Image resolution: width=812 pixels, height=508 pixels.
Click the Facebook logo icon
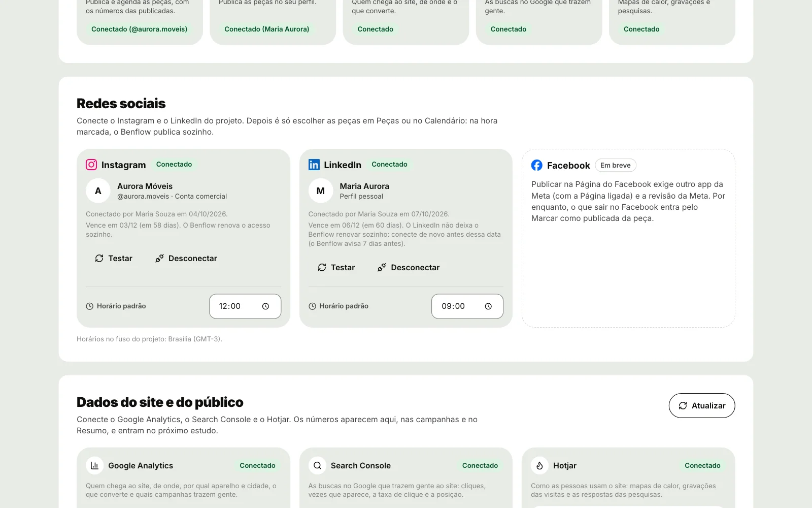(537, 165)
